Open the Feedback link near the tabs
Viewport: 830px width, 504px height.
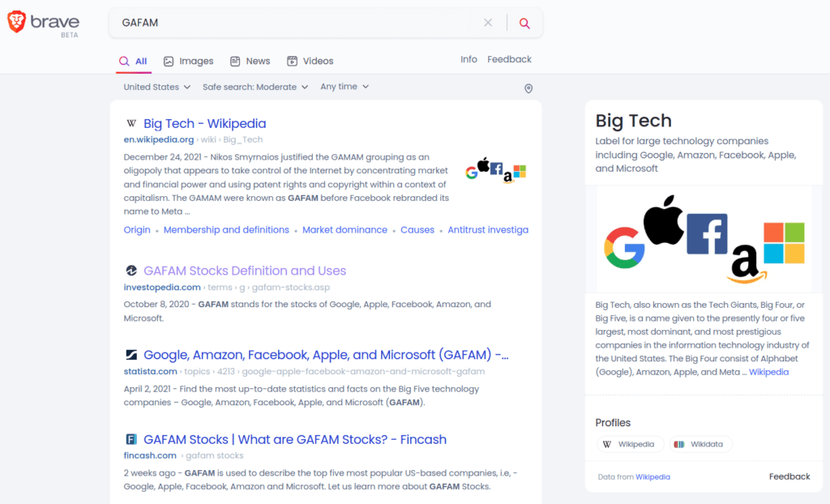(x=509, y=59)
